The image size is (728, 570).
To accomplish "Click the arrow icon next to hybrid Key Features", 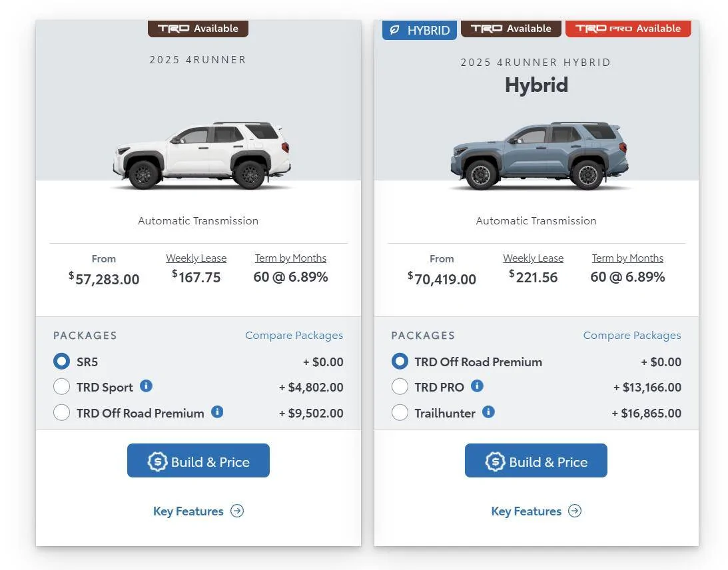I will click(574, 511).
